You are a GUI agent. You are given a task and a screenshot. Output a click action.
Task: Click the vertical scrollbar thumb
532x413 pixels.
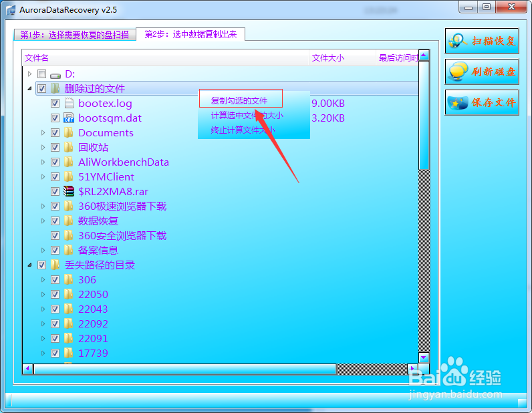[x=424, y=116]
